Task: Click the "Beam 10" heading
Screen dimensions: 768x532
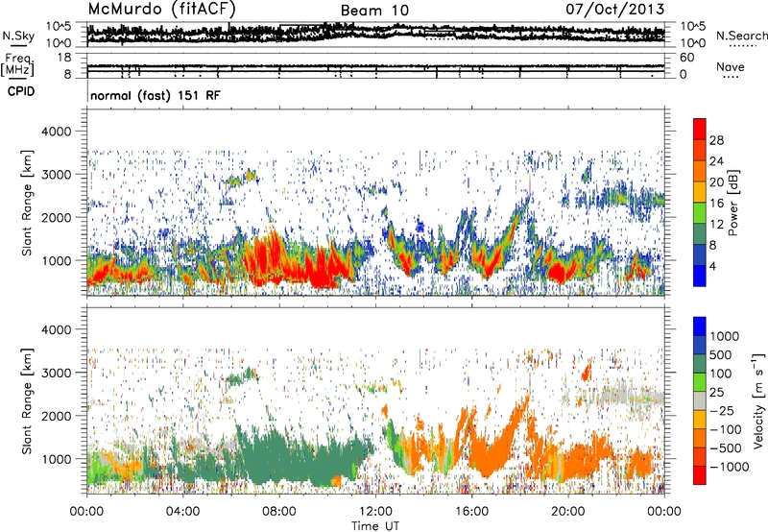Action: click(374, 11)
